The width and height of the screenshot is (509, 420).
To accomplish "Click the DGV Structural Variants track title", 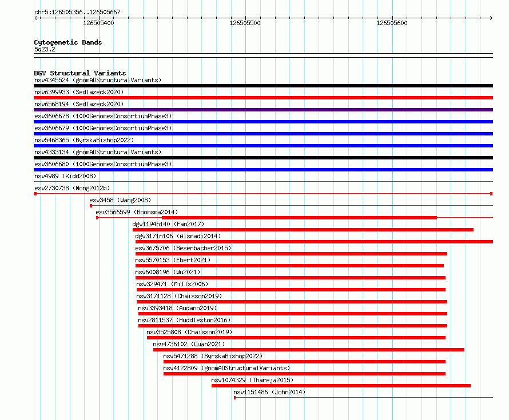I will click(80, 73).
